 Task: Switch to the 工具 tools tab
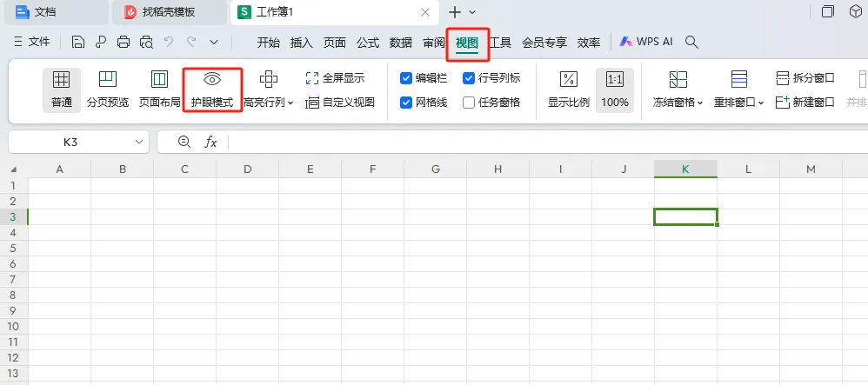click(x=500, y=43)
